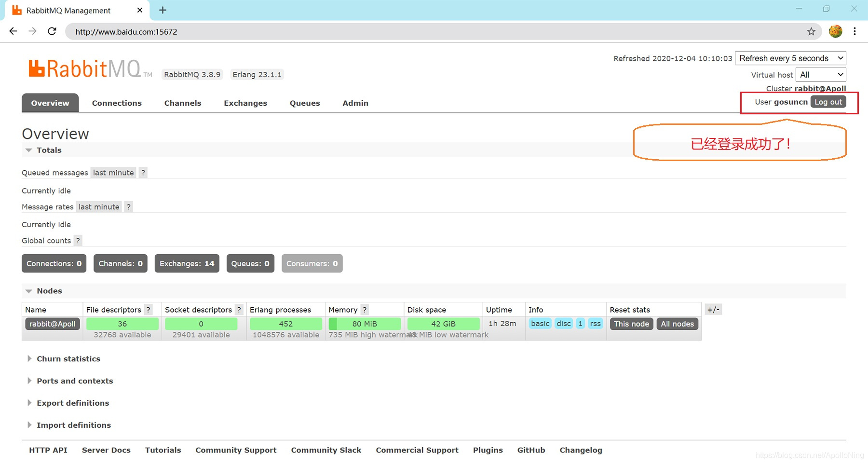Reload the page with the refresh icon
The image size is (868, 464).
(x=52, y=31)
